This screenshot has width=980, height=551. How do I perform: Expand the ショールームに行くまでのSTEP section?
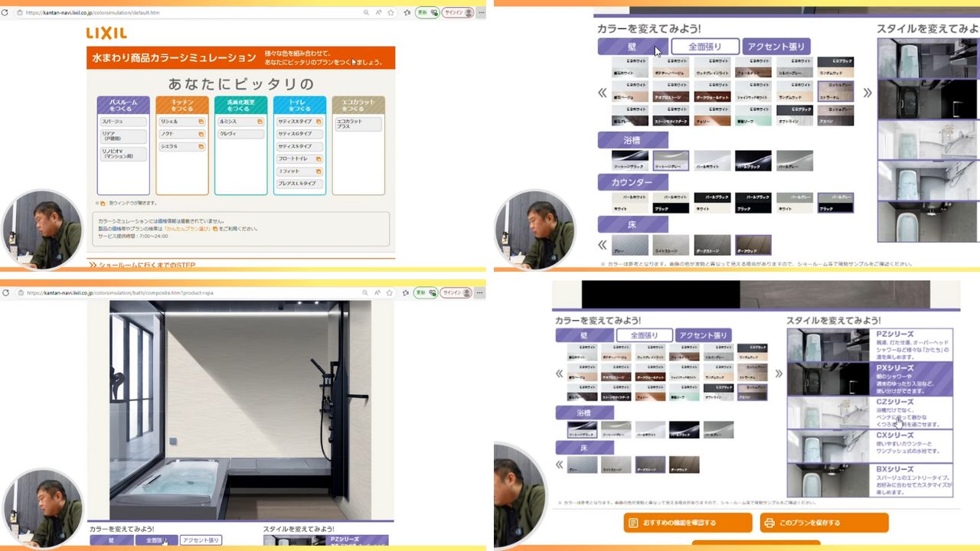click(x=142, y=265)
